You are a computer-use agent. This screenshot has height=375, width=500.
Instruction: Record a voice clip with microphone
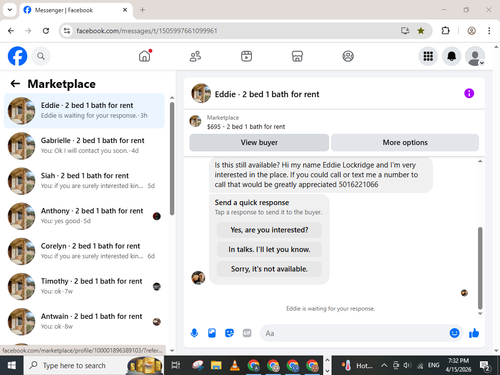[x=194, y=333]
